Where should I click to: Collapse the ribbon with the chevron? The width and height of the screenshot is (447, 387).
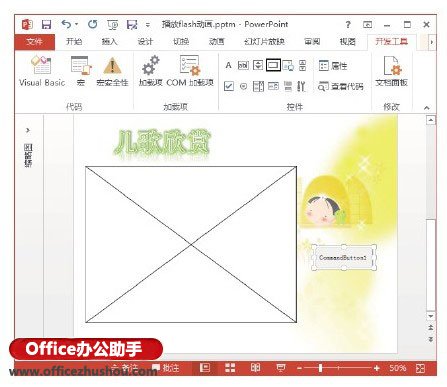(x=426, y=108)
